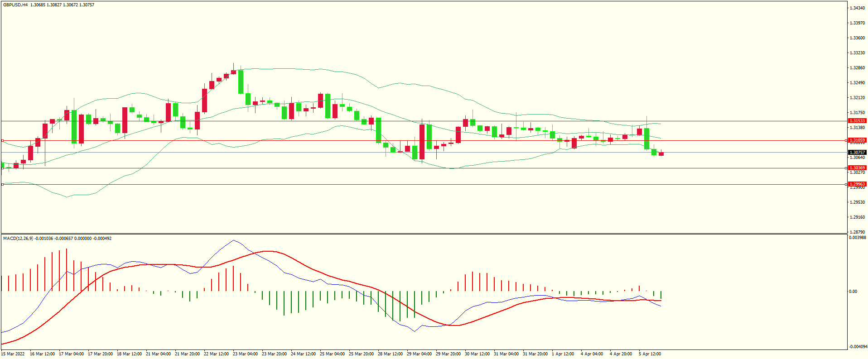Click 1.34340 on the price axis

[857, 8]
